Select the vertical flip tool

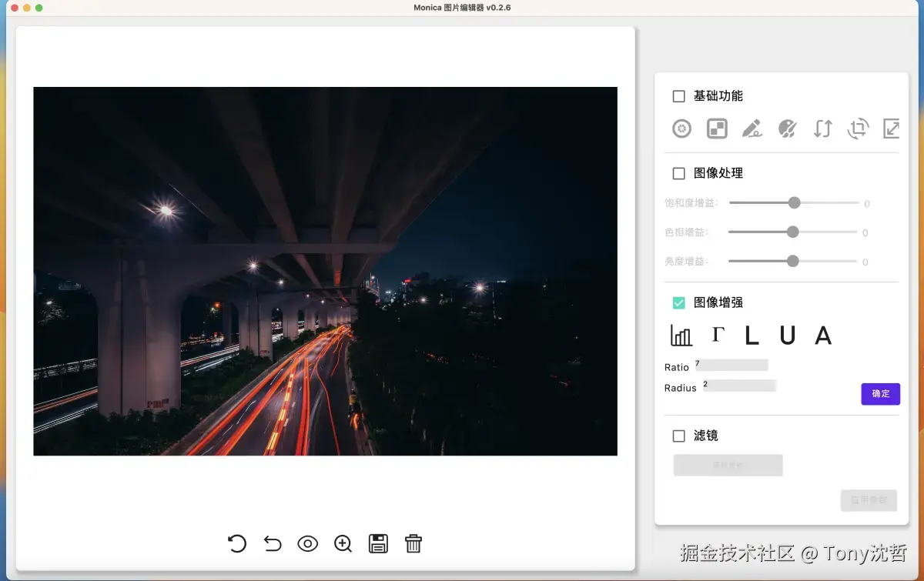822,129
